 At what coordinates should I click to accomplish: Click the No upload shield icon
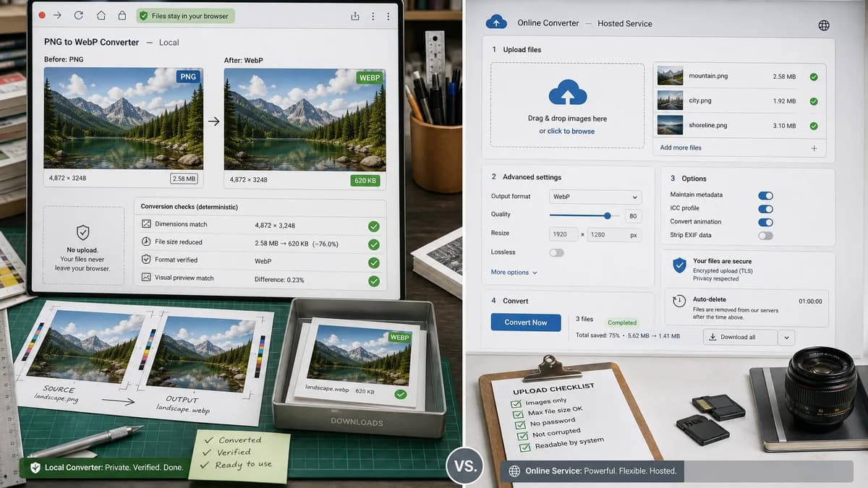(x=83, y=232)
